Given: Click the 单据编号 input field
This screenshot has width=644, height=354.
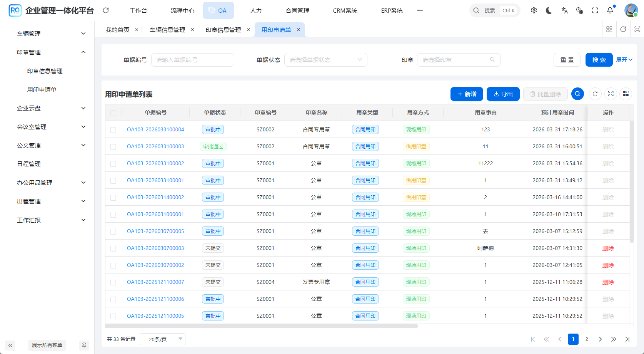Looking at the screenshot, I should click(x=192, y=60).
